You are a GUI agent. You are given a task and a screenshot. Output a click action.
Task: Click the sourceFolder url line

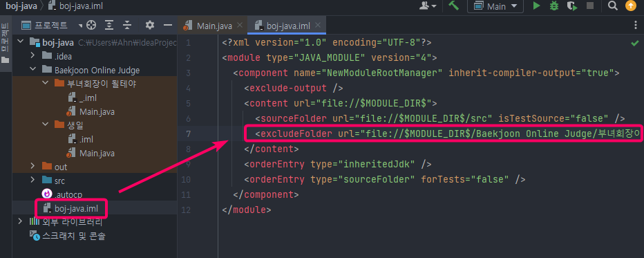point(440,119)
